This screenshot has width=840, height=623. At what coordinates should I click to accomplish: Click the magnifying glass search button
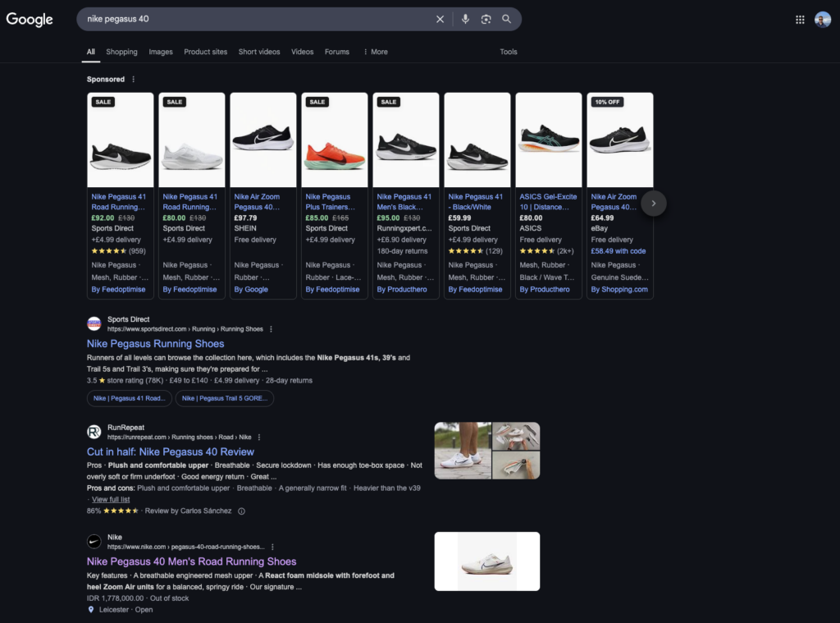coord(506,20)
